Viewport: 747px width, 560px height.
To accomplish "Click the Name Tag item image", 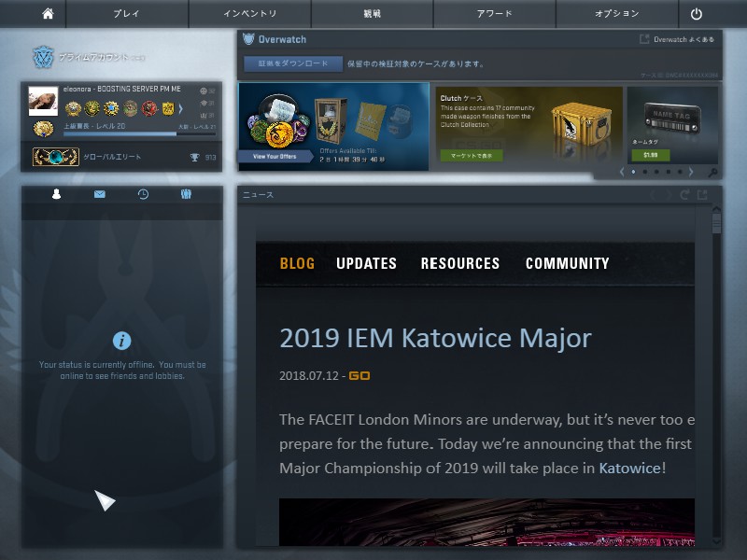I will click(x=672, y=118).
